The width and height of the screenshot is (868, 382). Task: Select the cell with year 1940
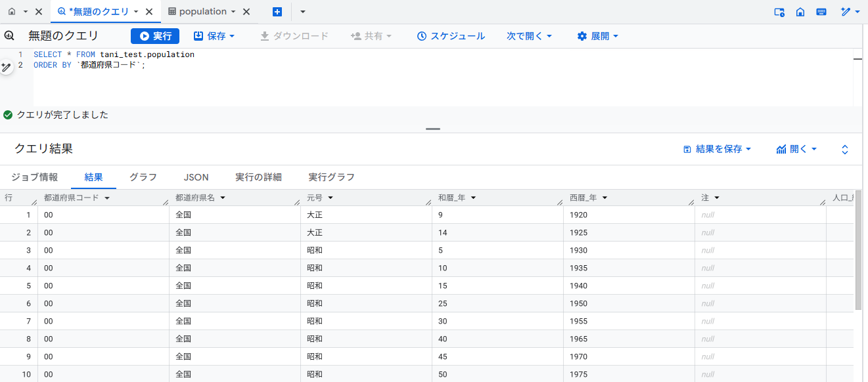(x=629, y=286)
